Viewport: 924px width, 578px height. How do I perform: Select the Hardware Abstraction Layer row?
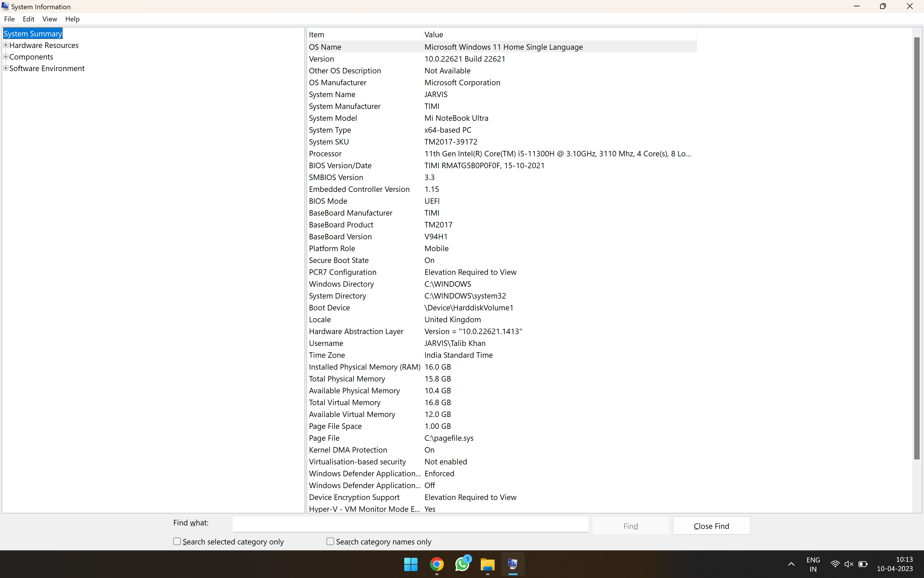tap(502, 331)
